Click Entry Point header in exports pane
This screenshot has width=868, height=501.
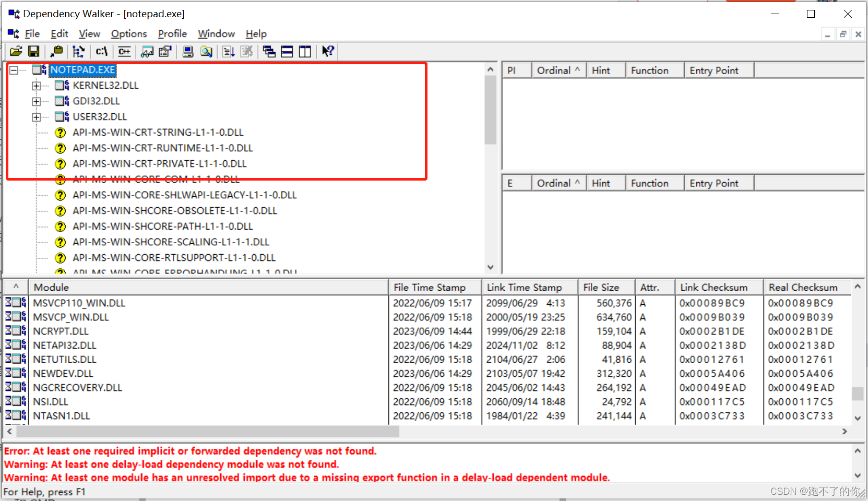(719, 183)
